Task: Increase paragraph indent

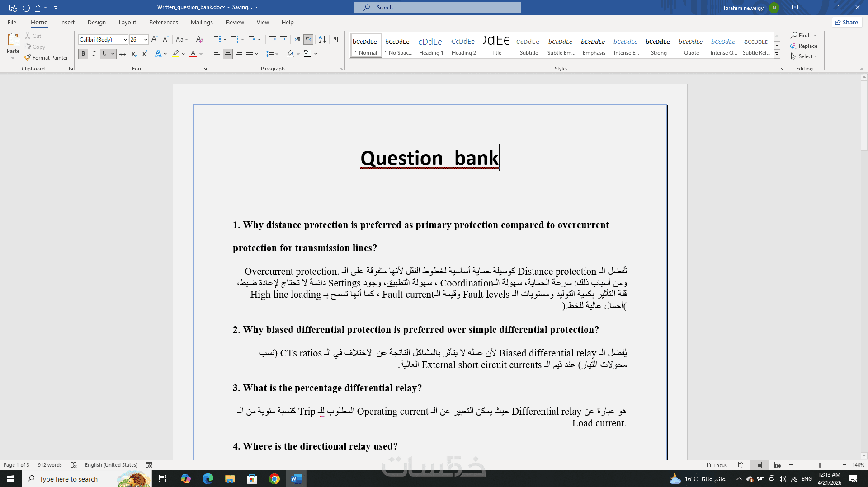Action: coord(283,39)
